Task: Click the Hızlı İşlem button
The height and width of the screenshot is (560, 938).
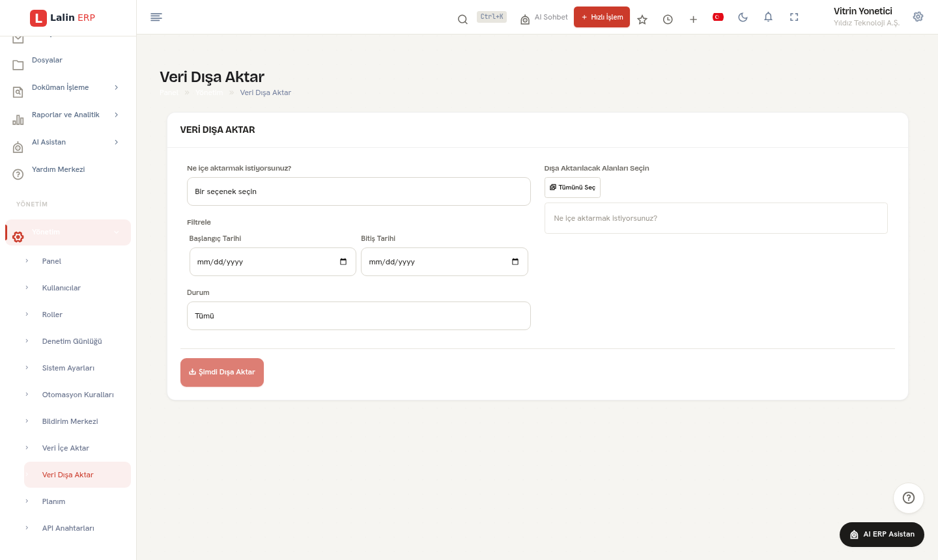Action: tap(602, 17)
